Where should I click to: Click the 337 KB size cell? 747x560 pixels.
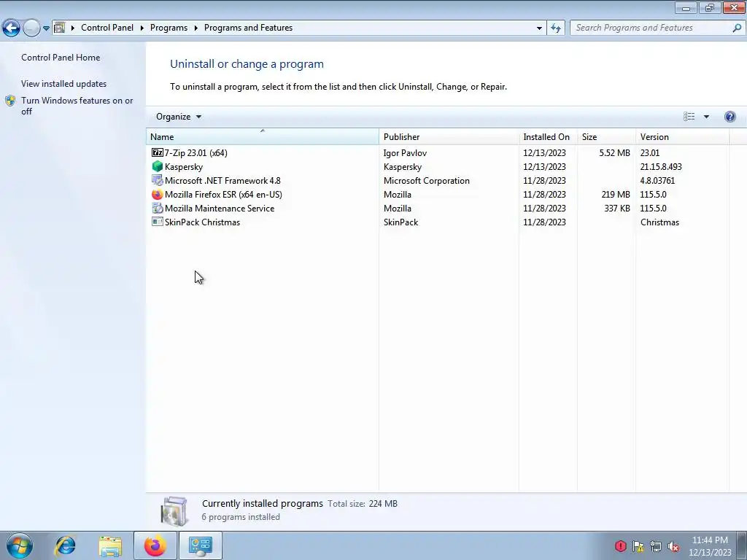617,208
